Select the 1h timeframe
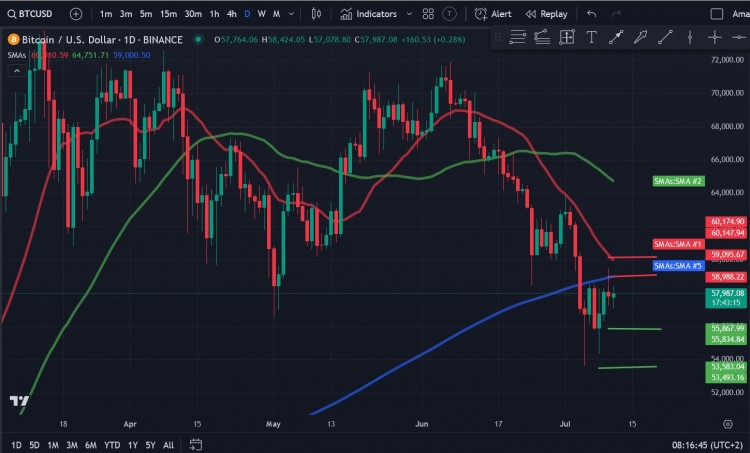Screen dimensions: 750x453 coord(214,14)
